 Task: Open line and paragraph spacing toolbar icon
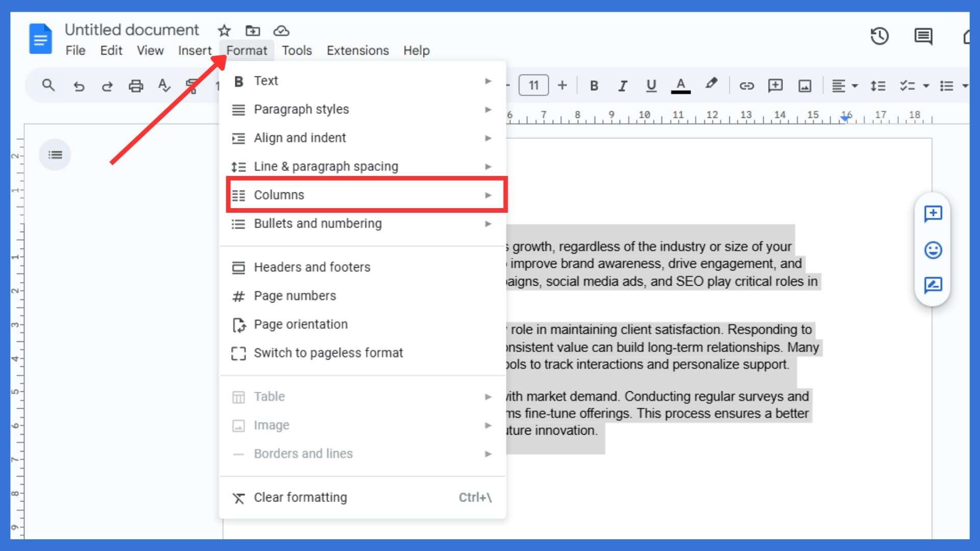pyautogui.click(x=878, y=86)
